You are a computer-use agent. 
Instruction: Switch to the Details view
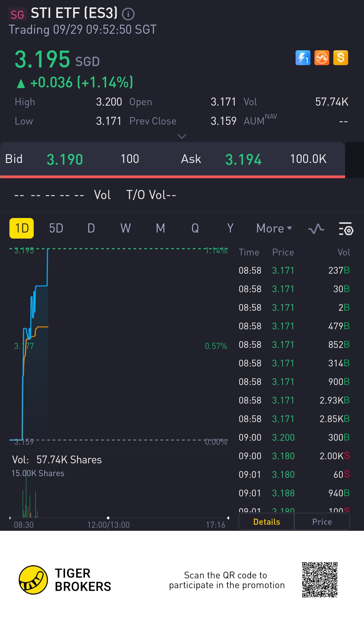[x=267, y=522]
